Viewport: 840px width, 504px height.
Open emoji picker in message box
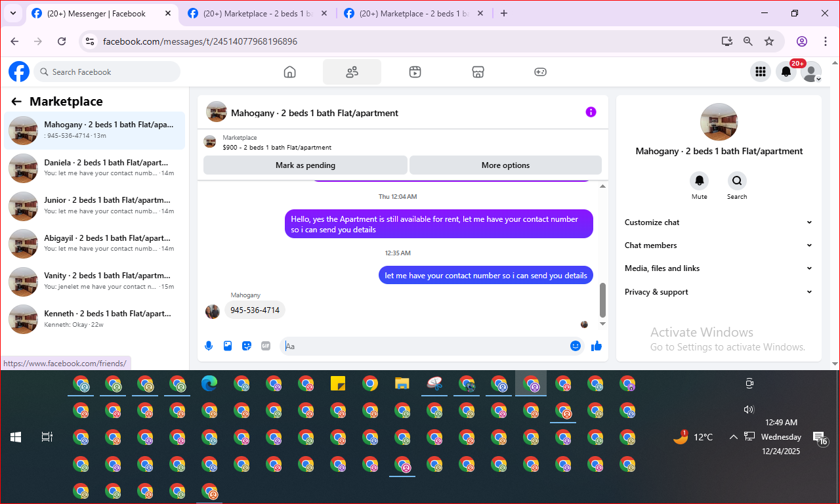[576, 346]
